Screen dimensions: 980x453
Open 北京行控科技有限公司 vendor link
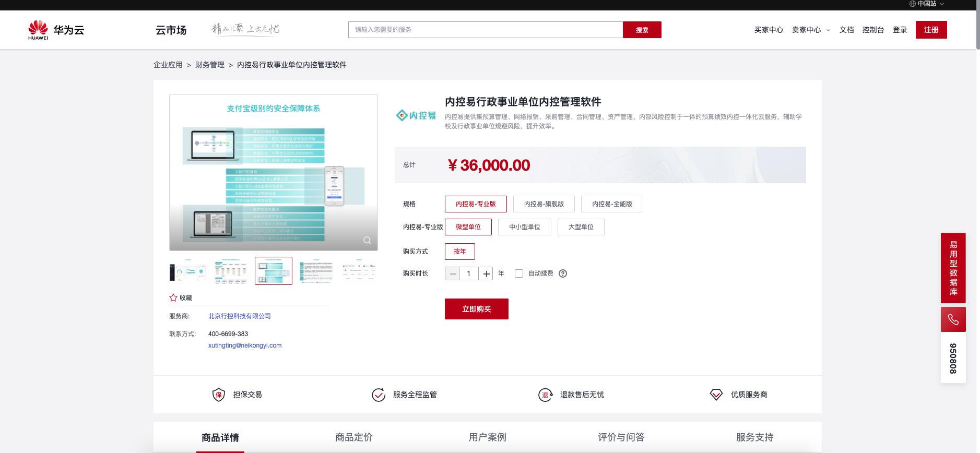(x=240, y=316)
